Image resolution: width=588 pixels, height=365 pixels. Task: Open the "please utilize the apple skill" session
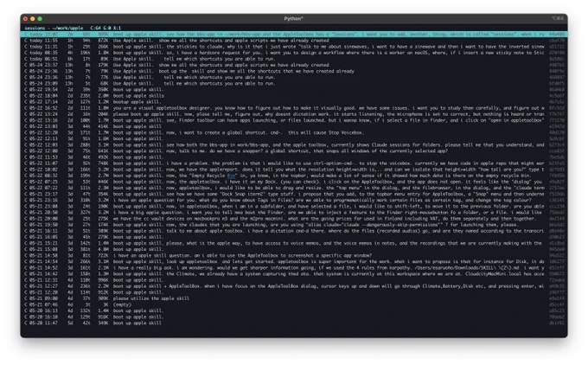(294, 298)
